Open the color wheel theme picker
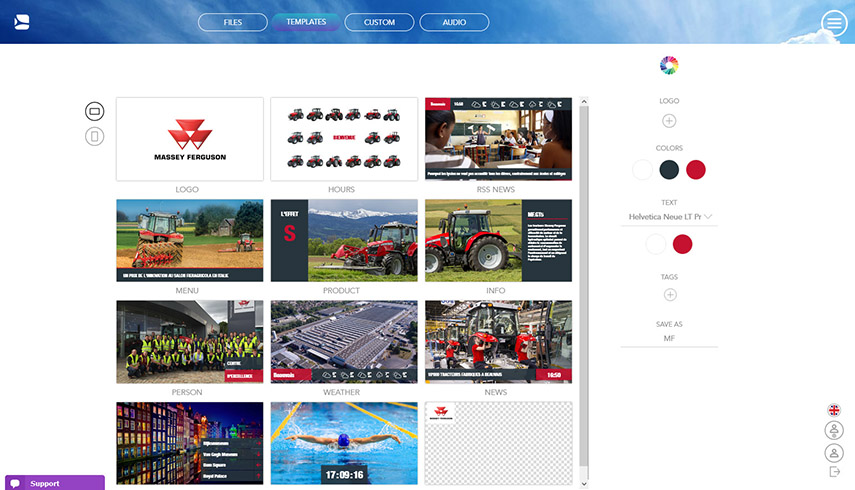 click(x=669, y=65)
